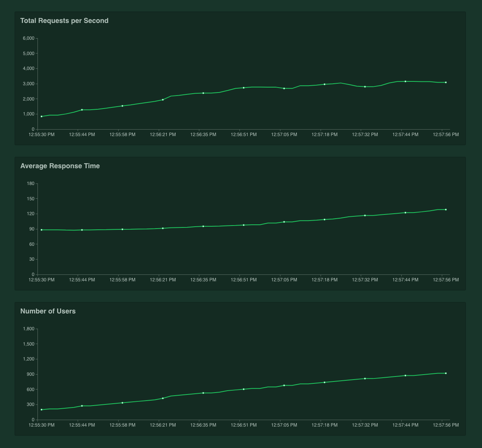Click the 12:56:35 PM label on the response time chart

click(203, 280)
